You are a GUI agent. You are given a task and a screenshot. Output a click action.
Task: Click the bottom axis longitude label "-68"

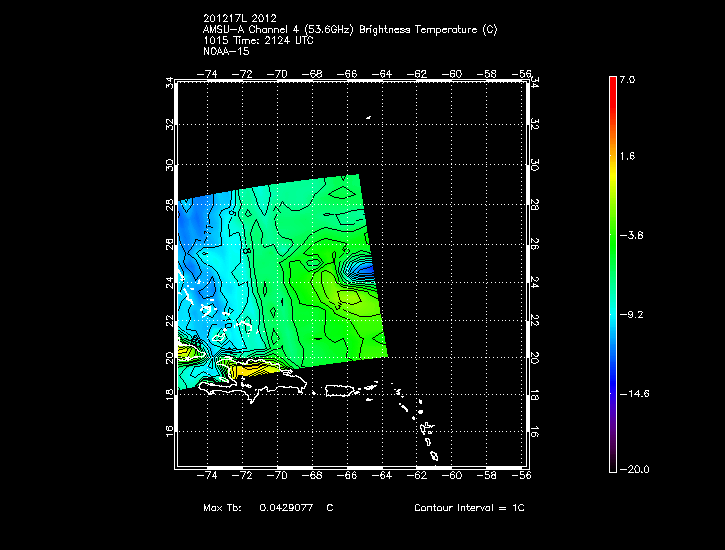click(312, 475)
